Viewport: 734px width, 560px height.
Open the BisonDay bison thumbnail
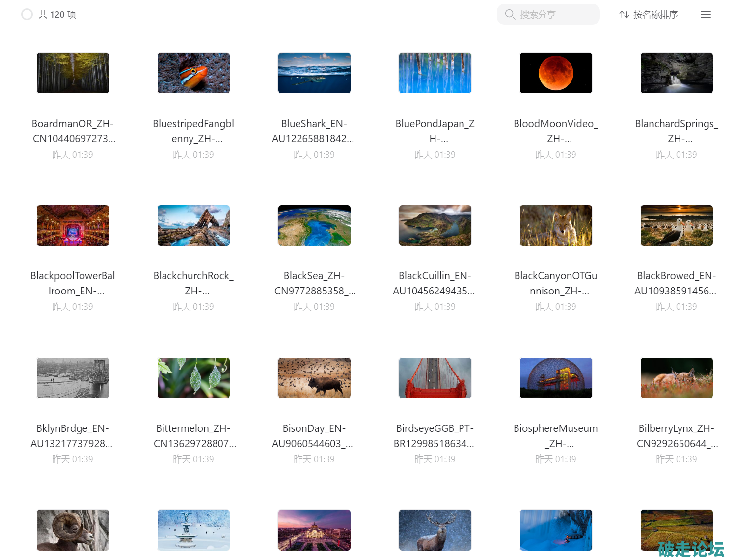pos(314,378)
